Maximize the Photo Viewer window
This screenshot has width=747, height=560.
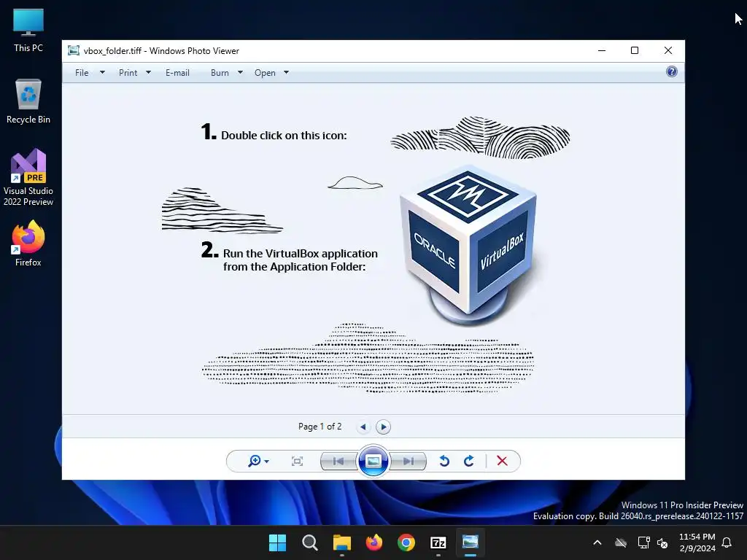click(635, 50)
